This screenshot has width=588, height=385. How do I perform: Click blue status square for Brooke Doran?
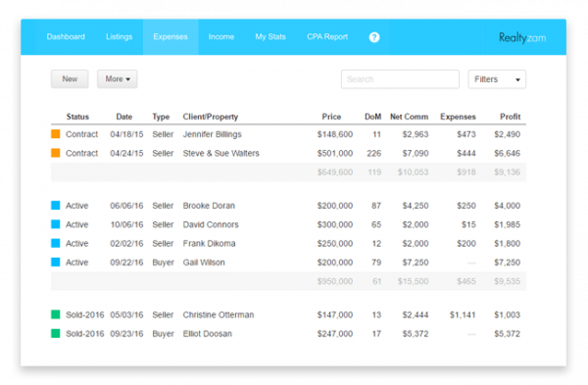pyautogui.click(x=56, y=205)
